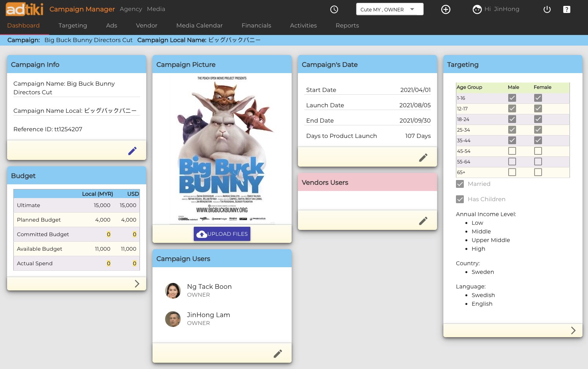Click Reference ID: tt1254207 text
The height and width of the screenshot is (369, 588).
pos(48,129)
